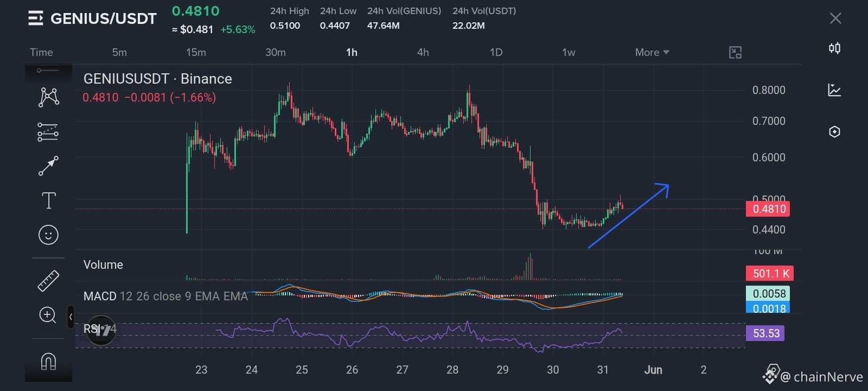Click the GENIUS/USDT pair title

click(104, 19)
